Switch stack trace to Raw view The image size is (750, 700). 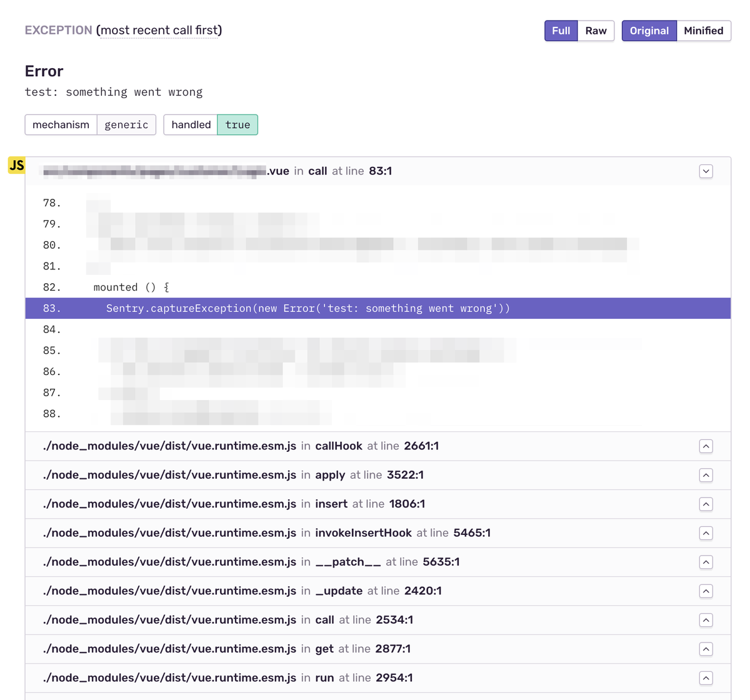point(596,31)
